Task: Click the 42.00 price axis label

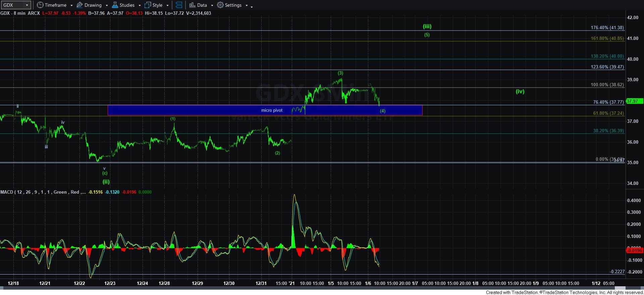Action: pyautogui.click(x=633, y=18)
